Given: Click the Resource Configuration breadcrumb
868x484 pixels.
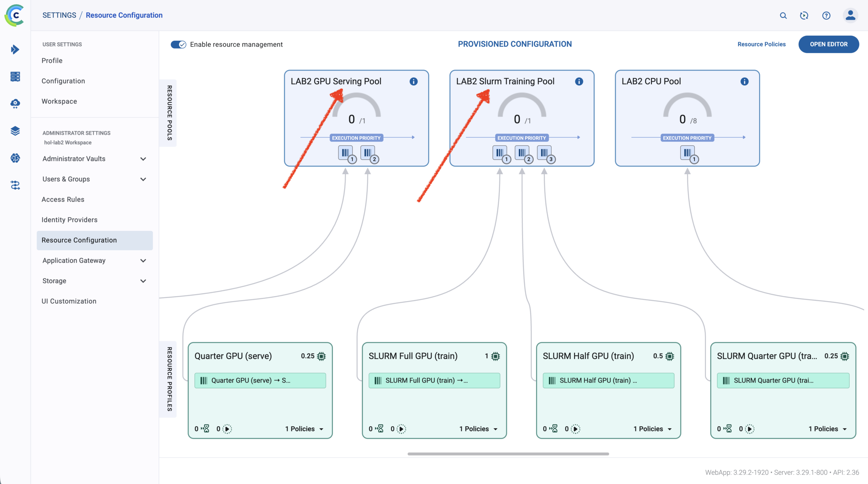Looking at the screenshot, I should (124, 15).
